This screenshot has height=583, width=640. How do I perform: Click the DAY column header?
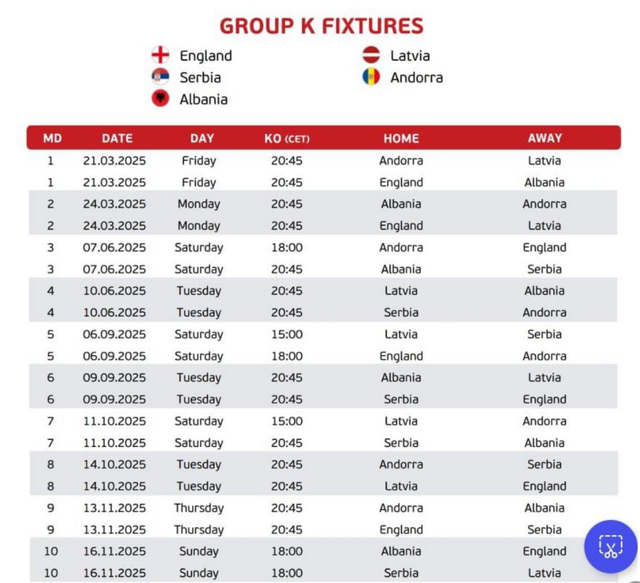(x=202, y=138)
